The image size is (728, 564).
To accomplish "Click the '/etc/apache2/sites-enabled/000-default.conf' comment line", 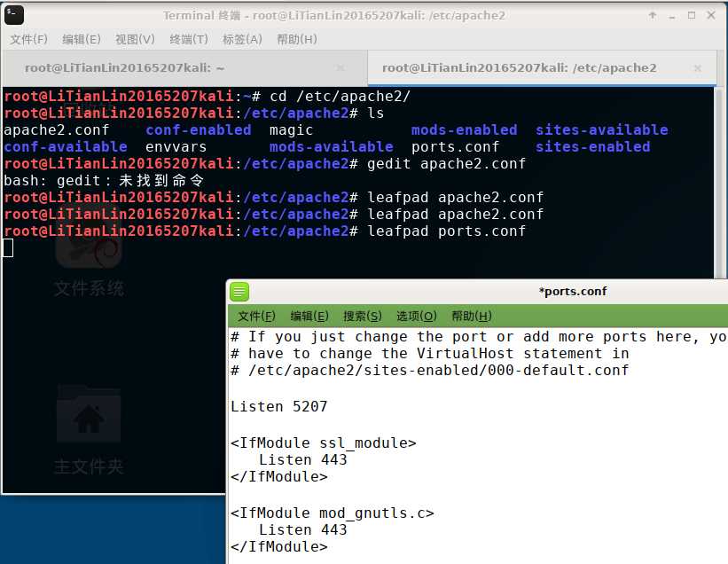I will 429,371.
